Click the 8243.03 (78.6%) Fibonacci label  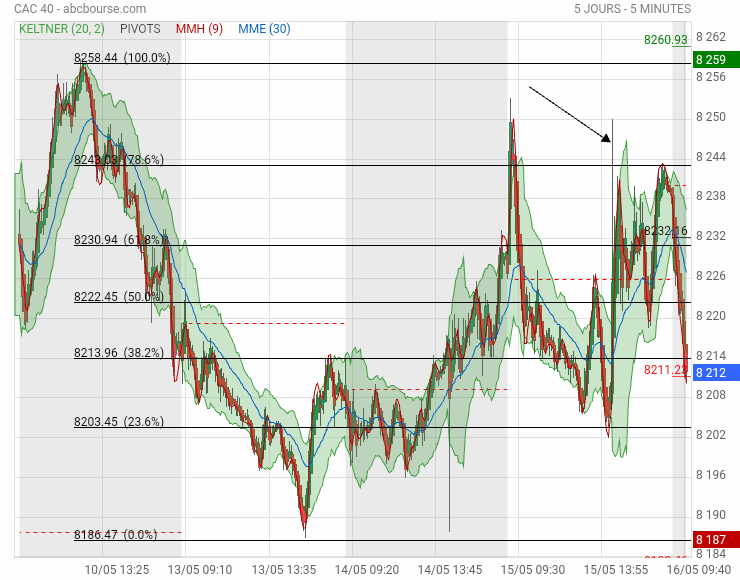[x=119, y=160]
